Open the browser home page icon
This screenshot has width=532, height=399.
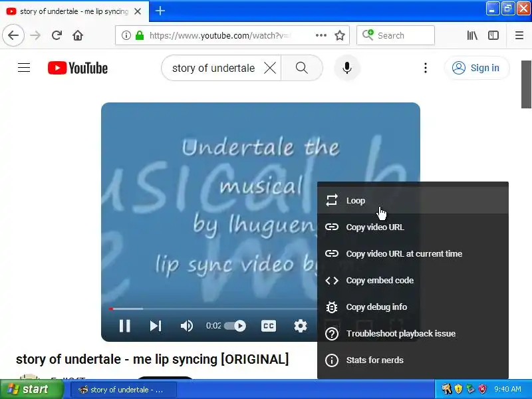(x=78, y=35)
